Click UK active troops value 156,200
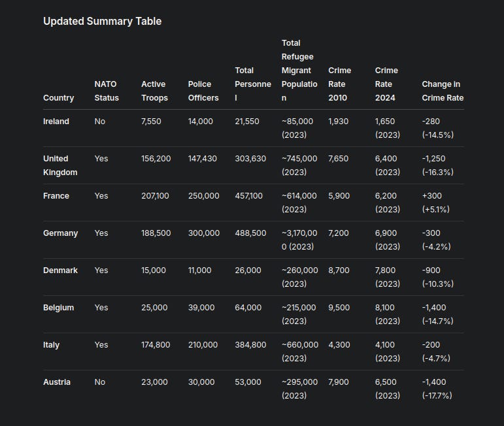 click(x=156, y=159)
